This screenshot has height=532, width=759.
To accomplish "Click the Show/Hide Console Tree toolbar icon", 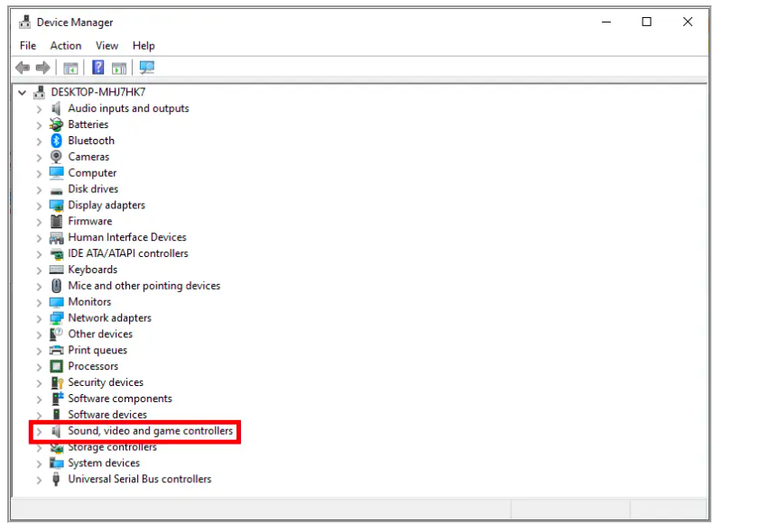I will (x=70, y=69).
